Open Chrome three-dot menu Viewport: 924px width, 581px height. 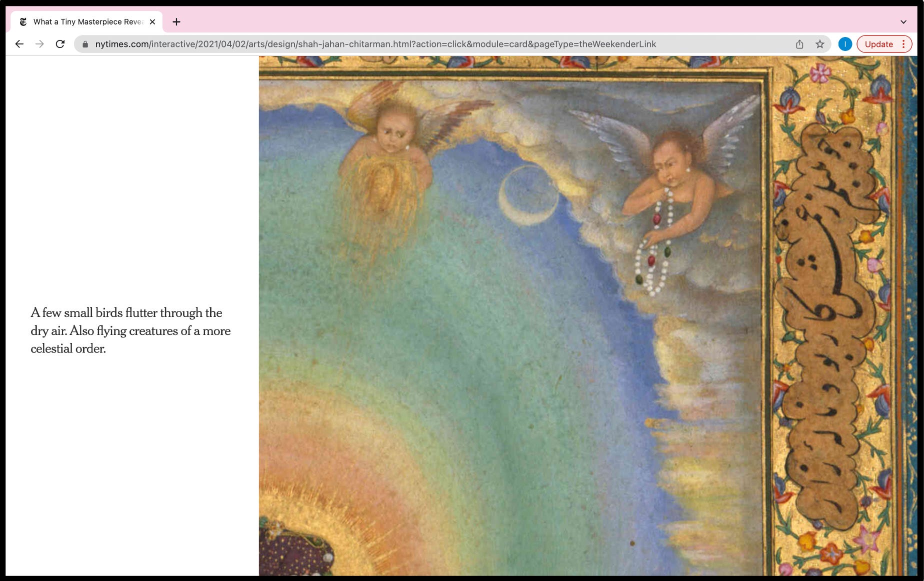(904, 44)
